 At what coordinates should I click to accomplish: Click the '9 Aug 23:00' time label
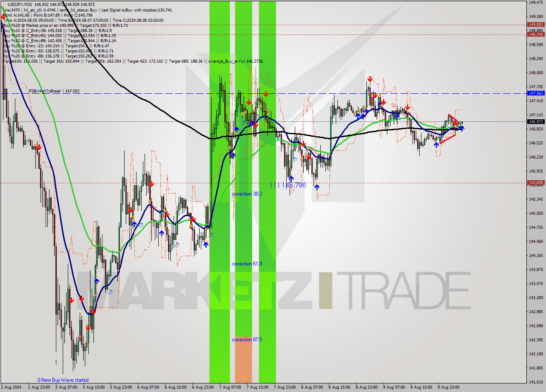[450, 387]
